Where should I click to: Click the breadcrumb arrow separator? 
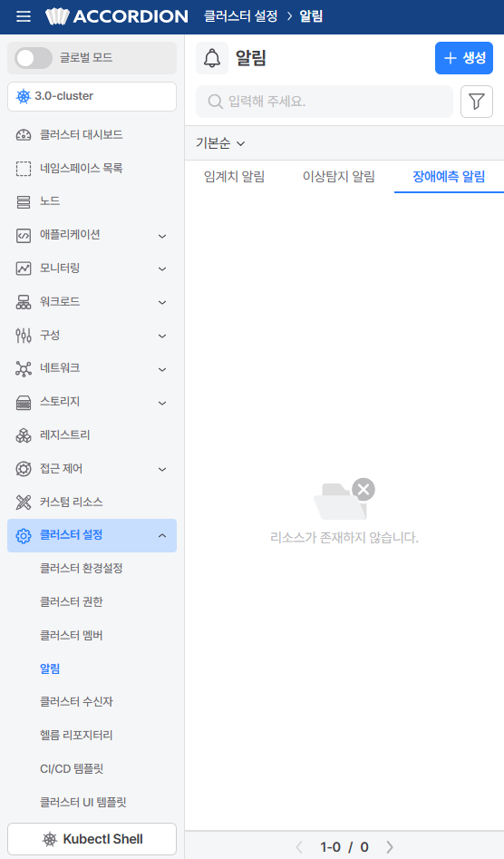pos(289,16)
